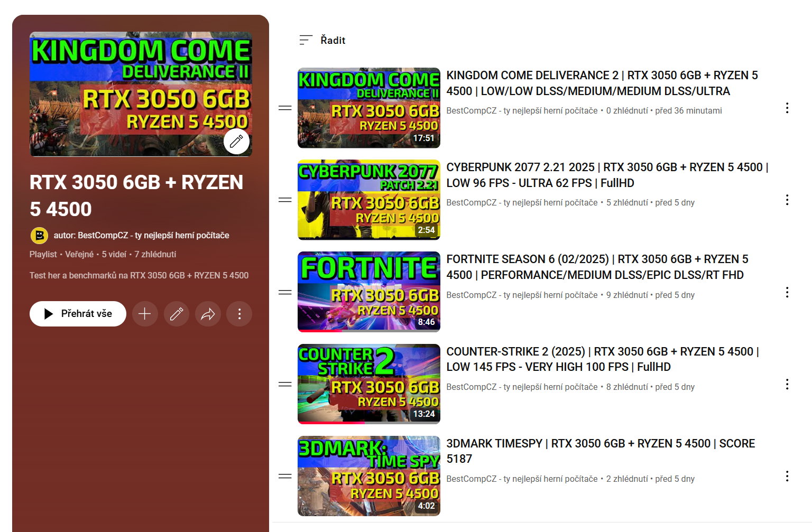Open three-dot menu for Kingdom Come video
The image size is (812, 532).
point(787,108)
